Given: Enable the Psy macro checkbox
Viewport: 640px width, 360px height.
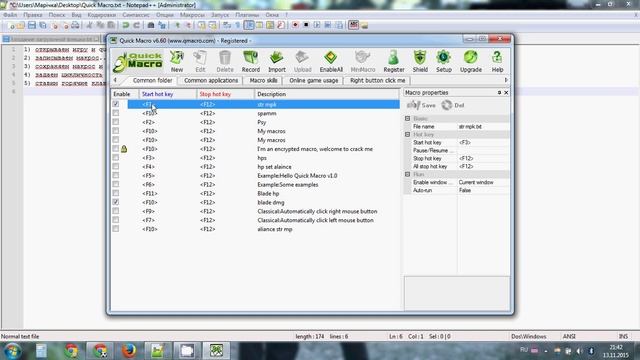Looking at the screenshot, I should pos(116,122).
